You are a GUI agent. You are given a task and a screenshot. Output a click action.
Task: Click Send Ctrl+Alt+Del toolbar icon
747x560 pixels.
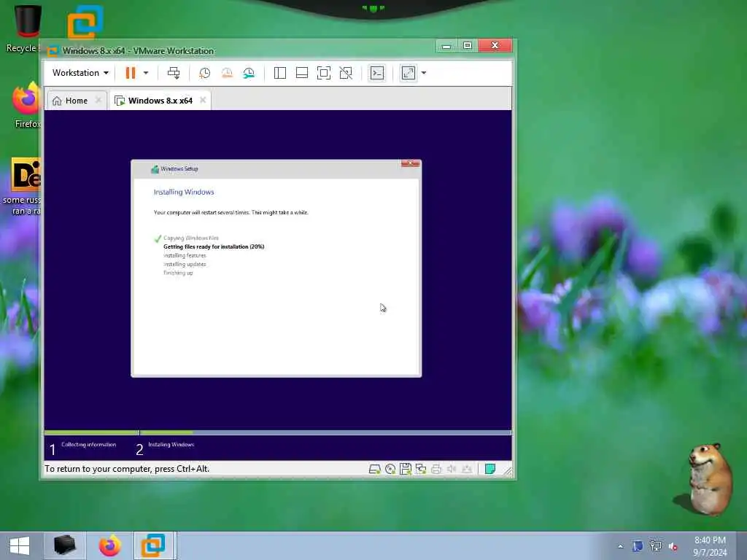point(174,73)
